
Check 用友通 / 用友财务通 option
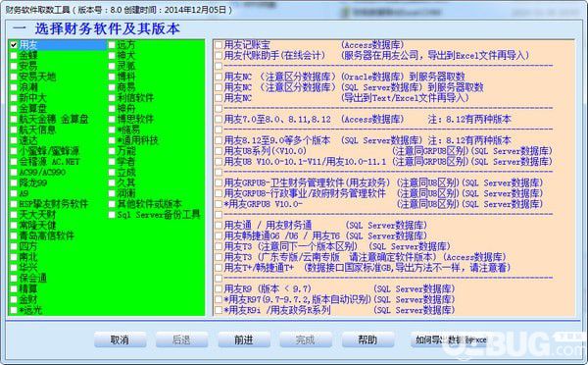219,226
